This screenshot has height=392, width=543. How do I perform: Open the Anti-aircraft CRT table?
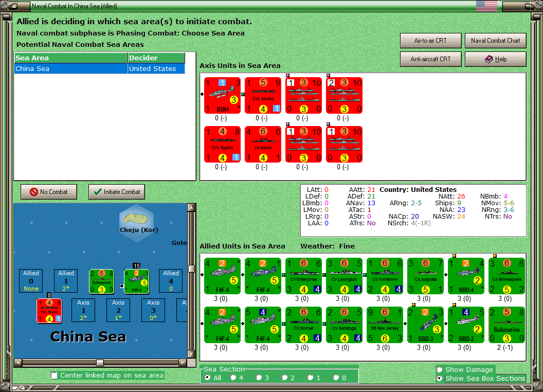tap(430, 59)
